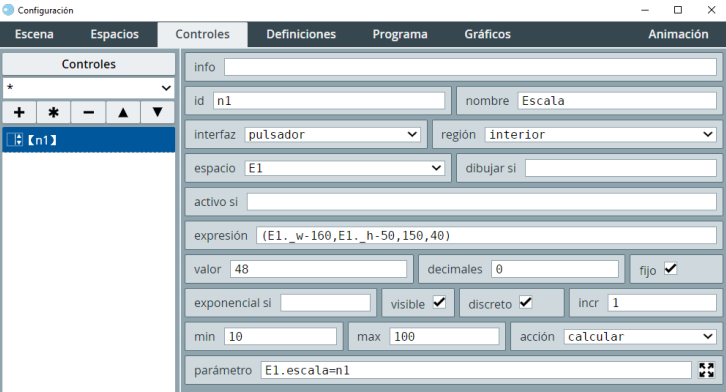Go to the Animación tab
The image size is (726, 392).
click(678, 34)
